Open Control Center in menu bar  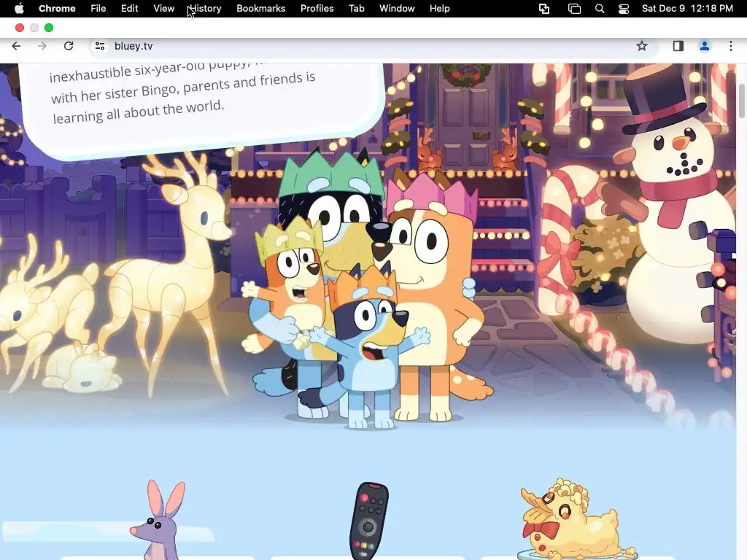pos(624,9)
